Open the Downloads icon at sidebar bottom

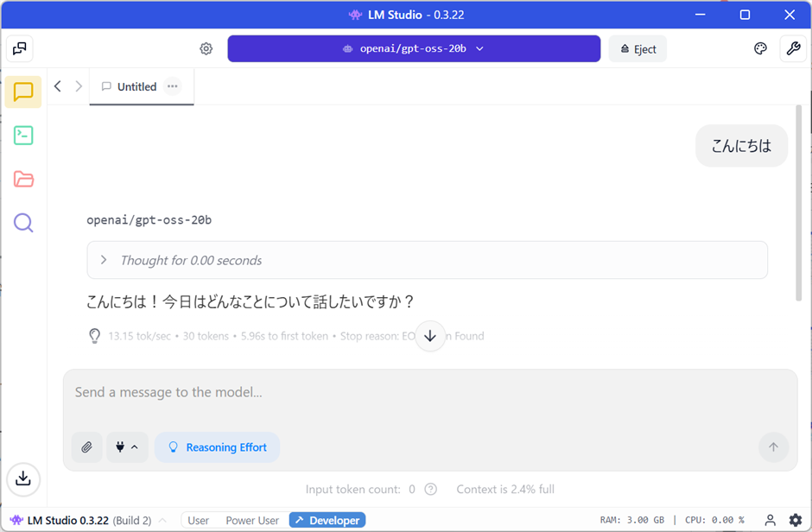click(23, 478)
